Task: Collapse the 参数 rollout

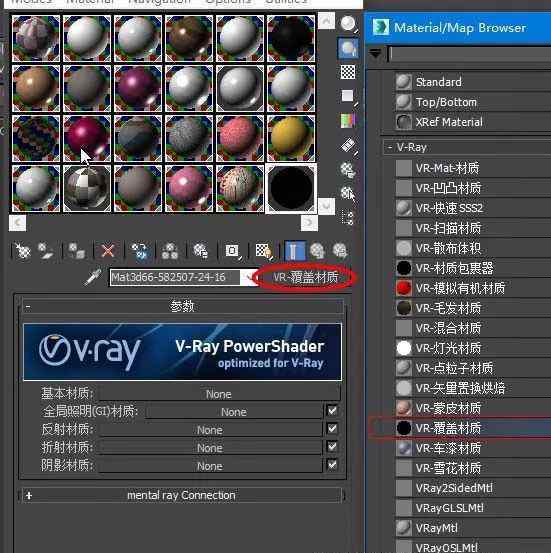Action: [182, 306]
